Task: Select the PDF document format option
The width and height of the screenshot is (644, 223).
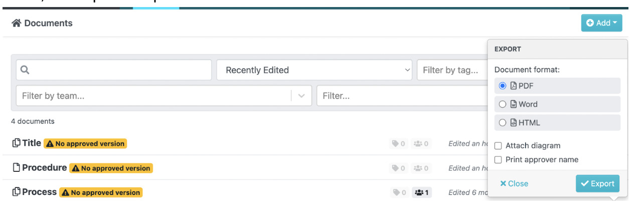Action: point(503,86)
